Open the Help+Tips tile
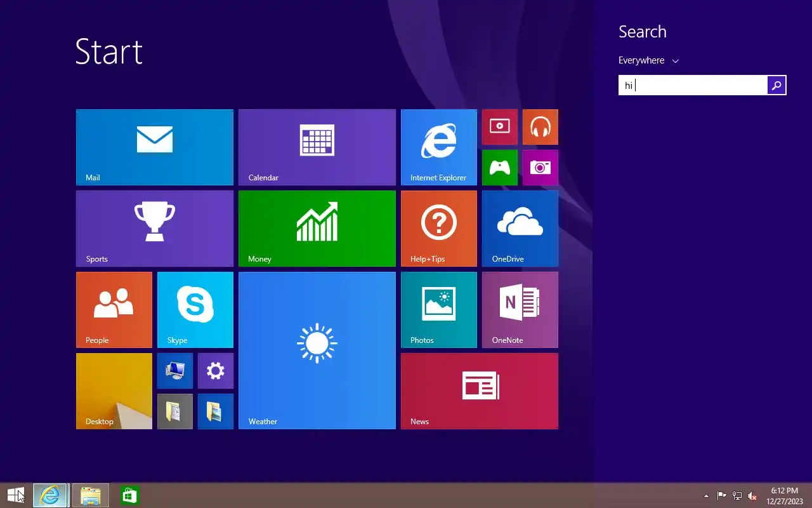This screenshot has width=812, height=508. [x=439, y=229]
